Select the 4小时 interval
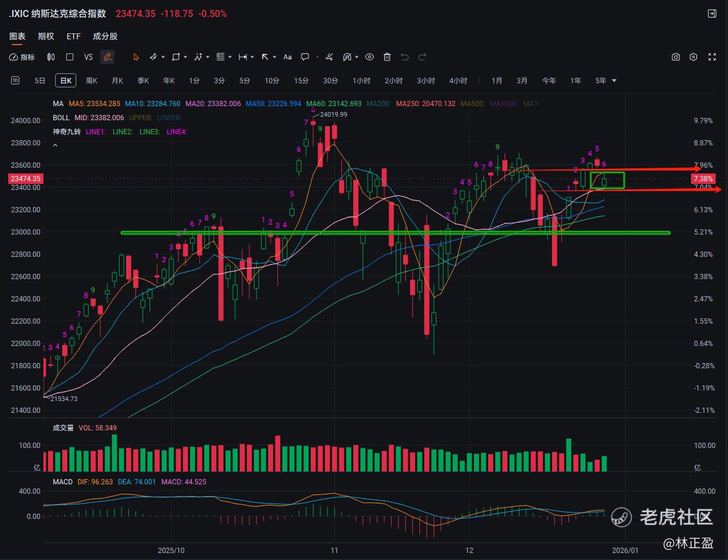 point(458,81)
